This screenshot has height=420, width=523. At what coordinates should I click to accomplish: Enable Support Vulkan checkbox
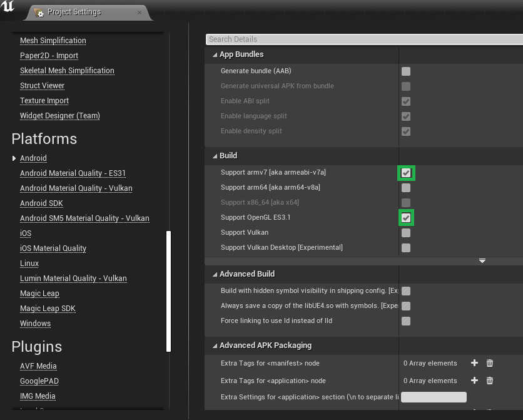click(x=406, y=233)
